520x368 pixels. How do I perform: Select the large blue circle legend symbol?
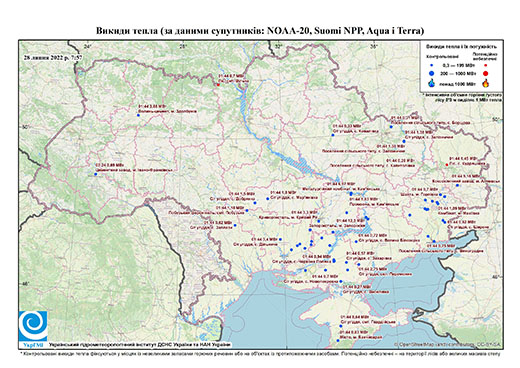[432, 73]
